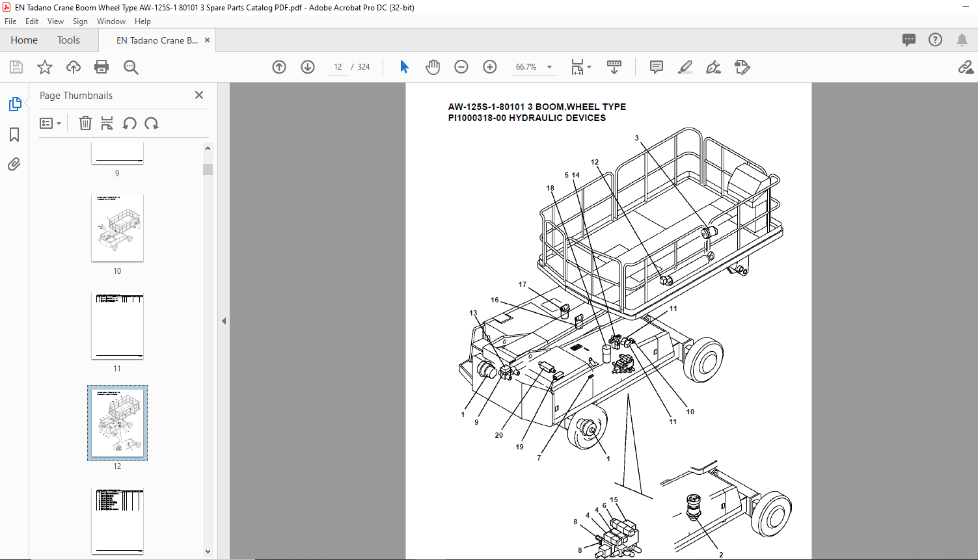
Task: Print the document with the printer icon
Action: click(102, 67)
